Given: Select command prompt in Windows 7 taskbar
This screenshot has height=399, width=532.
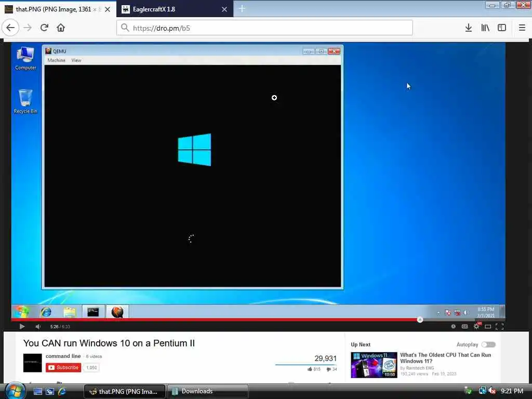Looking at the screenshot, I should (x=93, y=312).
